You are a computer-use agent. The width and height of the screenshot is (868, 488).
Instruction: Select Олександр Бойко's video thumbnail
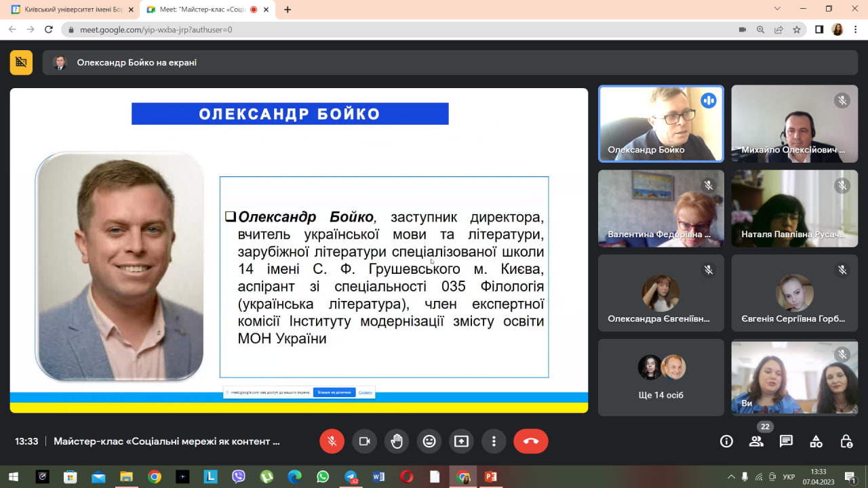pyautogui.click(x=661, y=123)
